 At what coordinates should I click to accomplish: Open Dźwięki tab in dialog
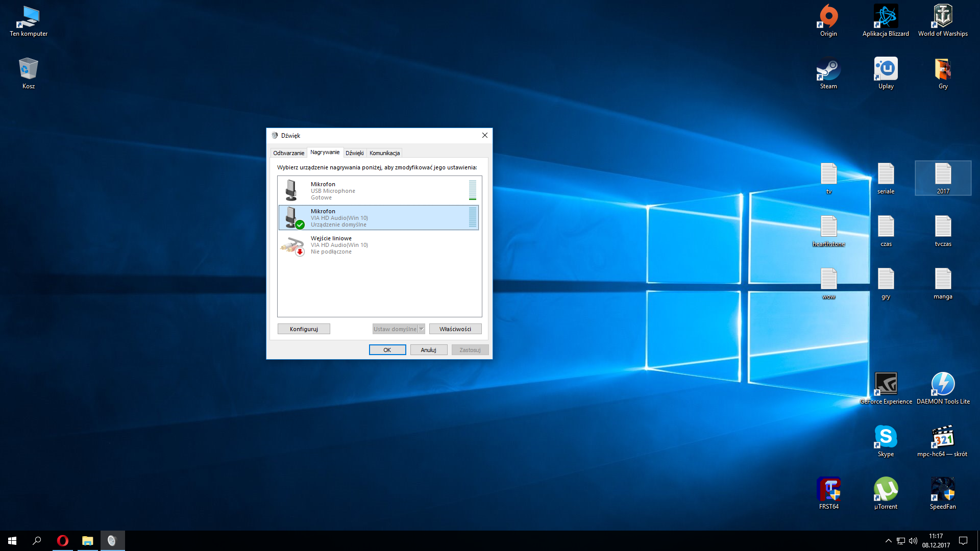pos(353,153)
